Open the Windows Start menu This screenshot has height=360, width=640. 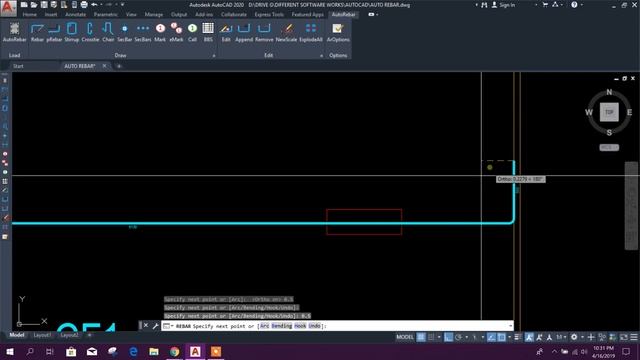coord(10,351)
